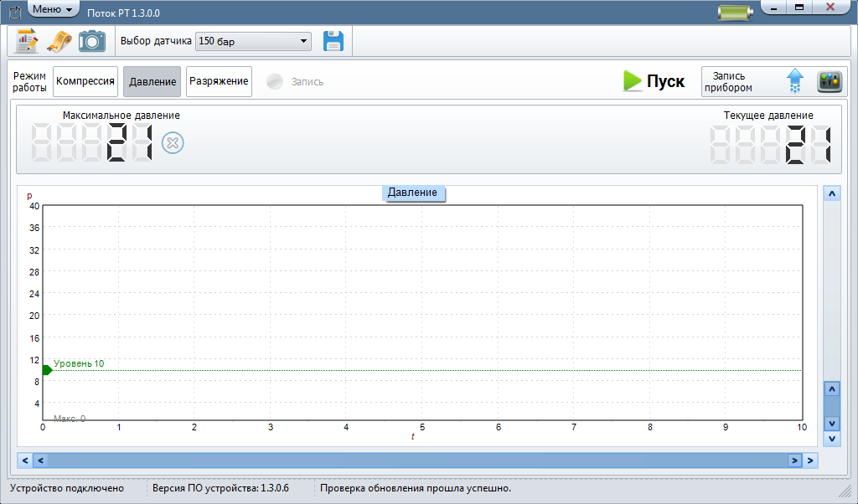Select the Компрессия work mode
Image resolution: width=858 pixels, height=504 pixels.
click(85, 82)
